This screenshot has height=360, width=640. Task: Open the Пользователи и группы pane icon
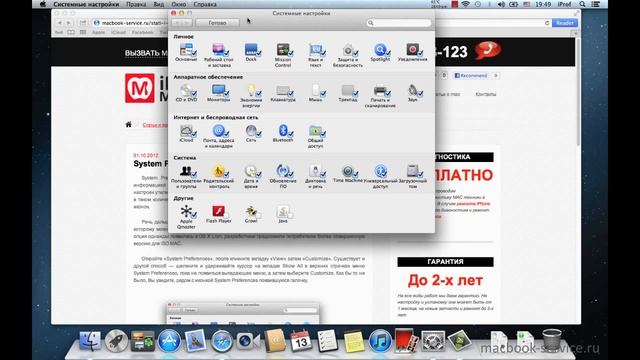(186, 171)
